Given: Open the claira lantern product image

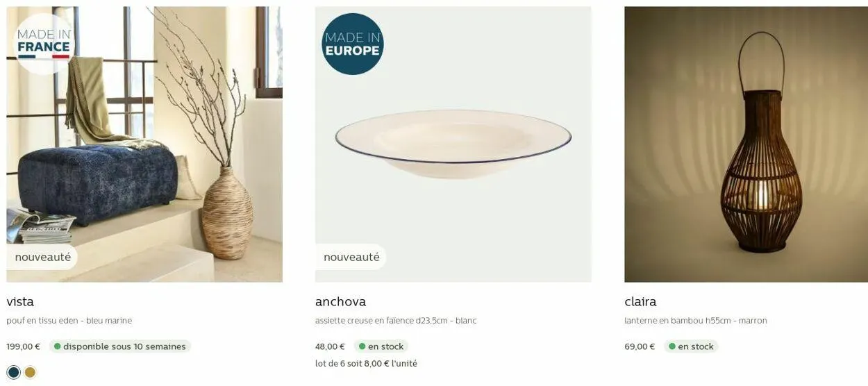Looking at the screenshot, I should pyautogui.click(x=746, y=144).
